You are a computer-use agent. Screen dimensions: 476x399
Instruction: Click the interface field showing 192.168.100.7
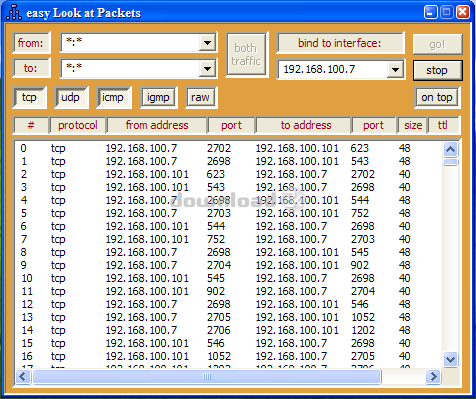tap(333, 69)
